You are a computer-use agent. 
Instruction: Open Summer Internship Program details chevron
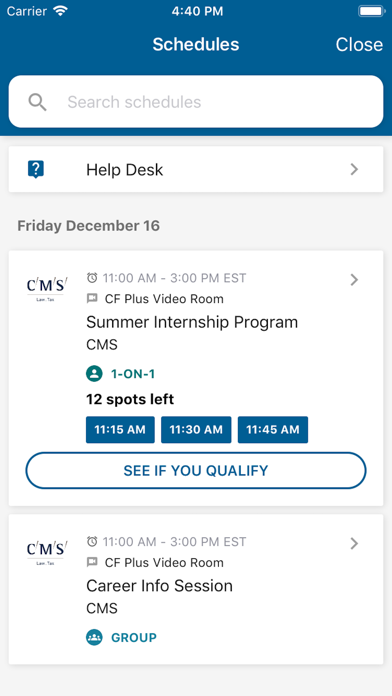[354, 280]
